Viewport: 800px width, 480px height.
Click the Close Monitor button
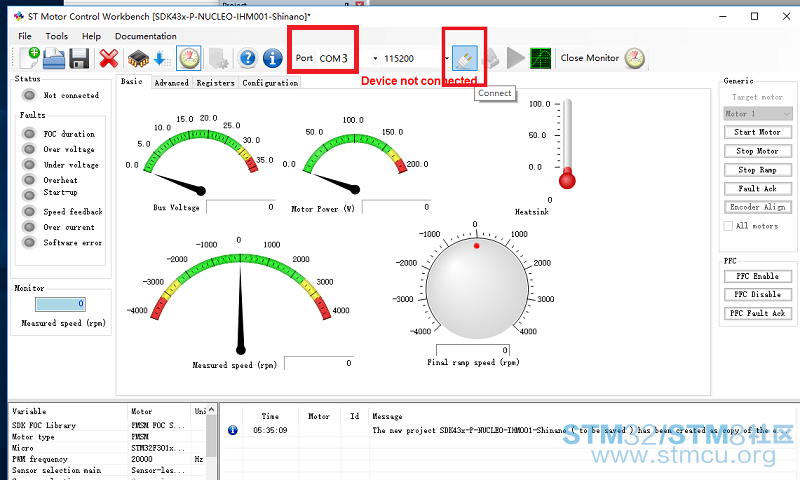(590, 58)
